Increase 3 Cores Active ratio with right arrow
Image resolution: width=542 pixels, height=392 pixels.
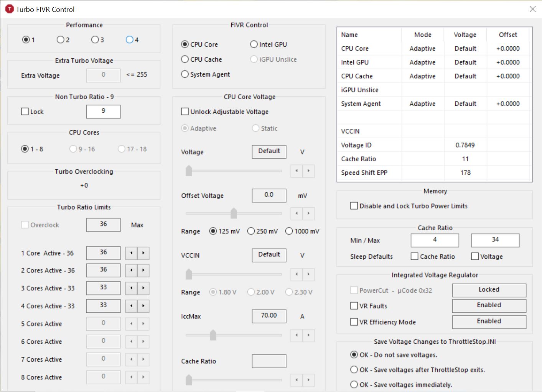pyautogui.click(x=143, y=288)
